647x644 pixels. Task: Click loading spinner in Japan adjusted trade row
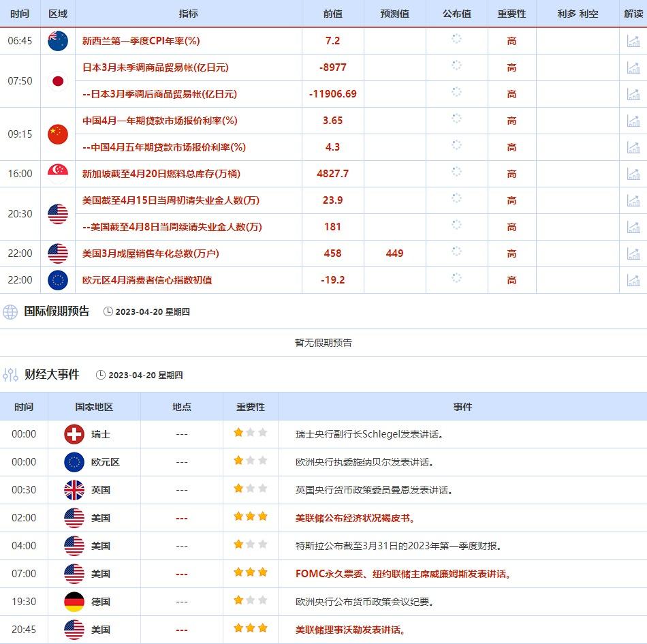point(456,92)
